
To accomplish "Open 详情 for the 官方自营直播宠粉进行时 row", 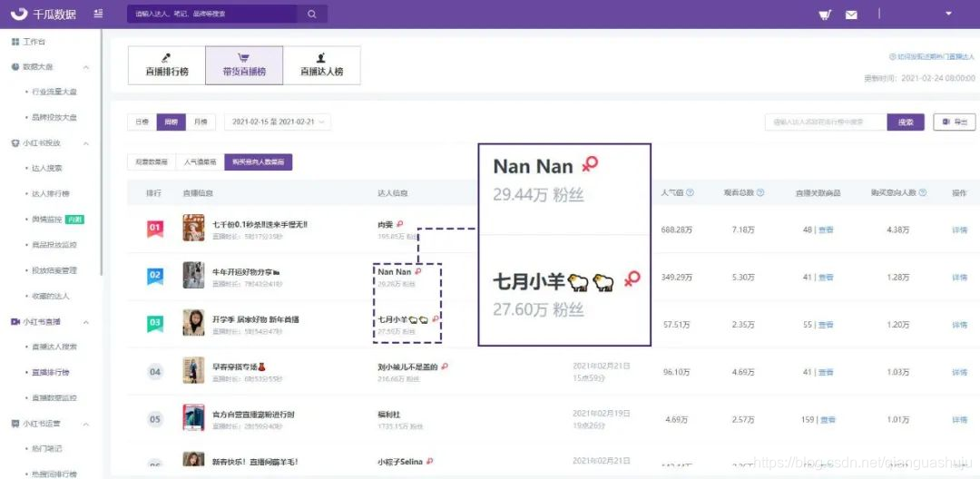I will click(x=959, y=420).
